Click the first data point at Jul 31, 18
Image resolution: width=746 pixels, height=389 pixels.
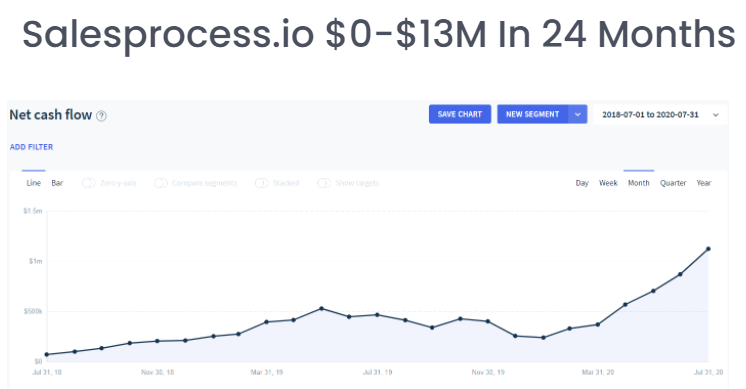coord(47,354)
